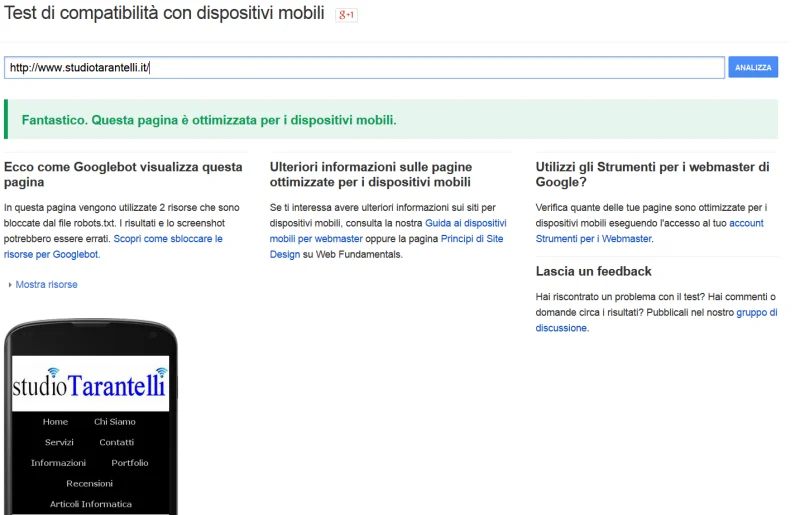
Task: Select Home in the phone preview menu
Action: (55, 422)
